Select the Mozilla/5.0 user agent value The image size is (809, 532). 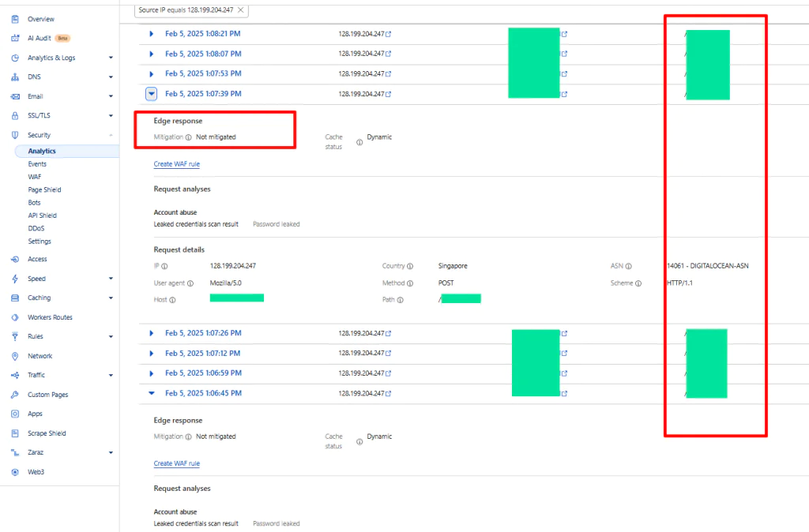225,283
